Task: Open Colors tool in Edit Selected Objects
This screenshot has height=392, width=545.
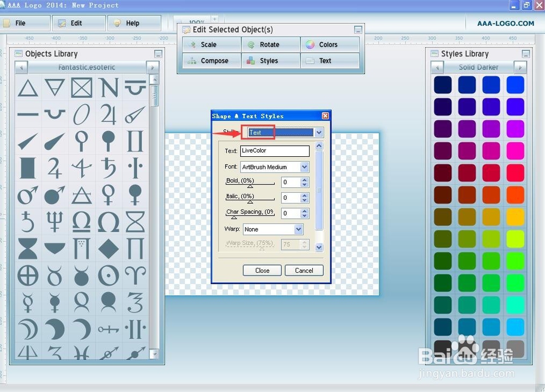Action: [x=330, y=45]
